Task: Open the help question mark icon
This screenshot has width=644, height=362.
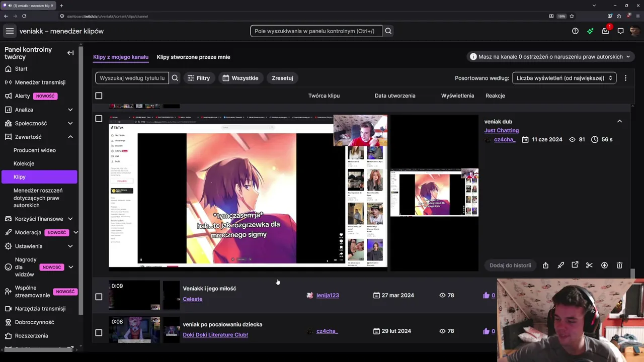Action: pyautogui.click(x=575, y=31)
